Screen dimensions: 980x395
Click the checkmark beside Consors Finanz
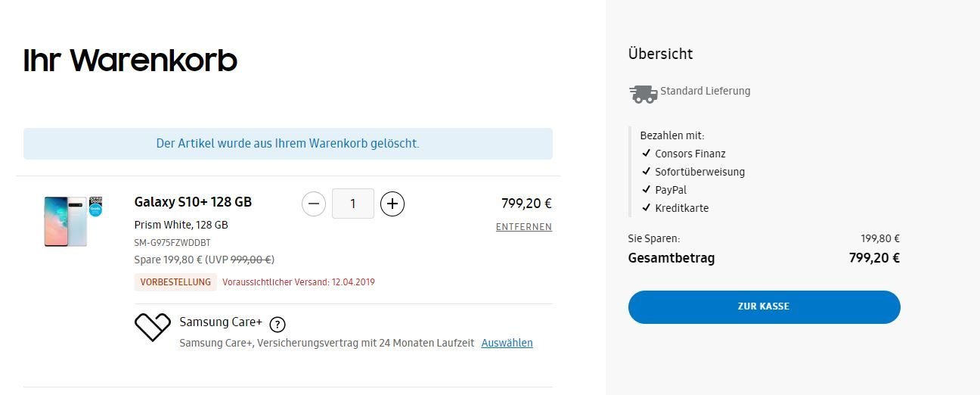tap(647, 153)
